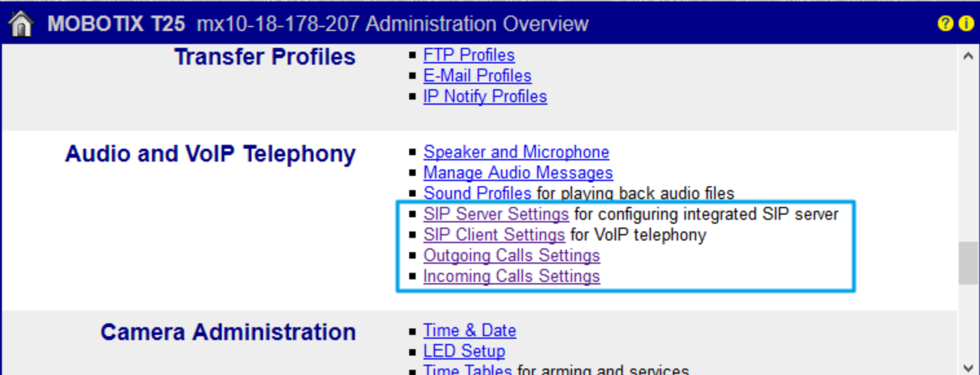Click scrollbar down arrow
The image size is (980, 375).
968,368
